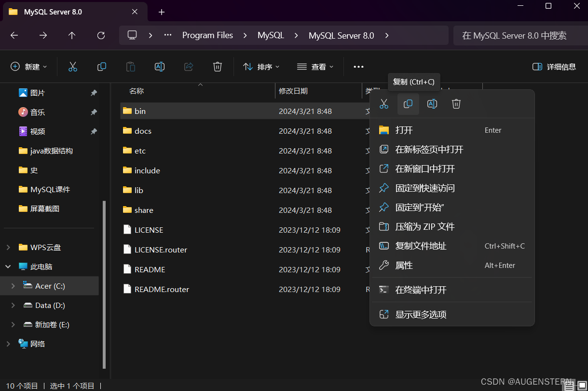Screen dimensions: 588x391
Task: Open 属性 in the context menu
Action: pos(452,265)
